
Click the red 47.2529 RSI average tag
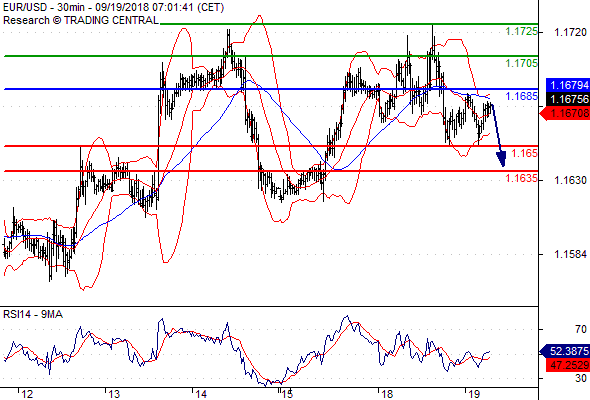tap(568, 365)
